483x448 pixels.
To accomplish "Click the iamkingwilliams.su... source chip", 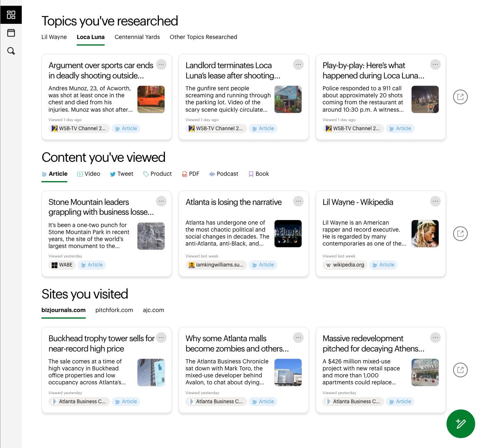I will point(216,265).
